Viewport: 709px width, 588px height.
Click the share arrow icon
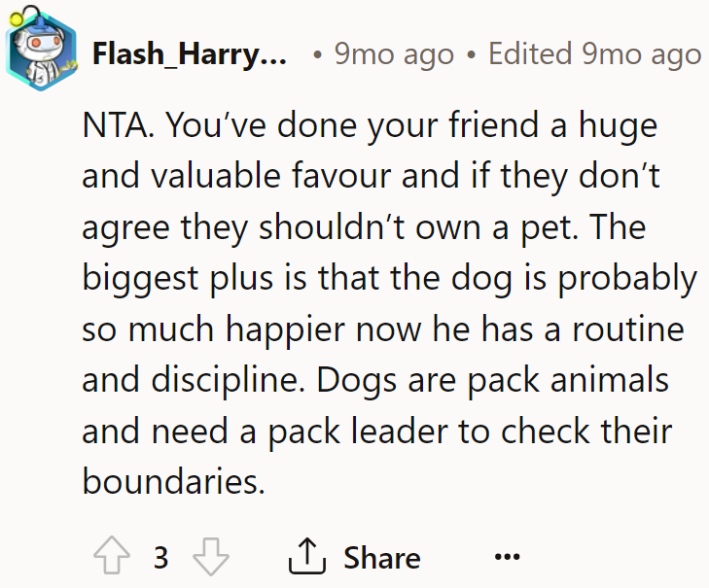(307, 556)
